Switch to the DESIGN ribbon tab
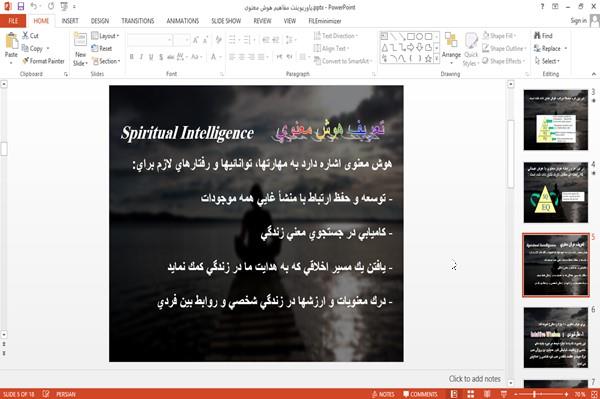The width and height of the screenshot is (600, 399). (x=99, y=21)
